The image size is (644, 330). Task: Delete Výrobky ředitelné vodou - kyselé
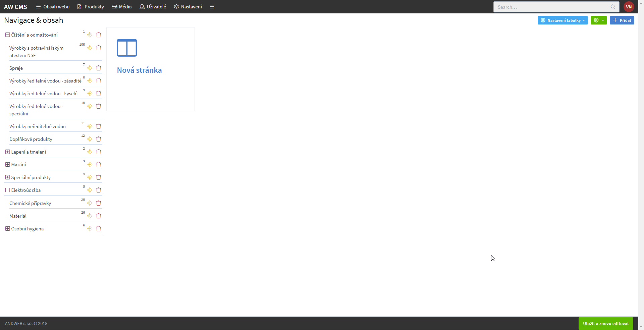(99, 93)
